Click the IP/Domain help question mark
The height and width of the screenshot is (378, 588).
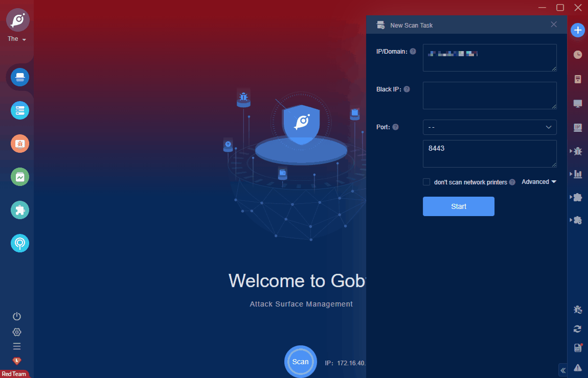(x=413, y=51)
